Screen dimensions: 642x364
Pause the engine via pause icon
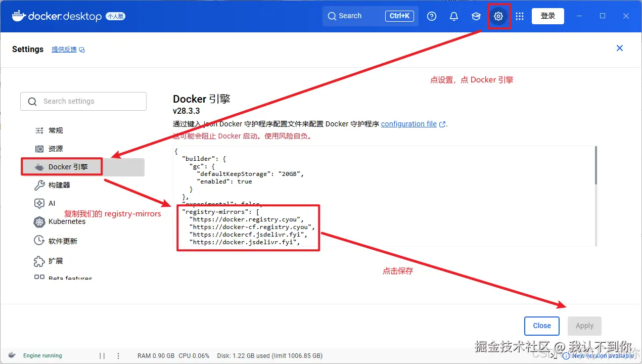click(102, 355)
